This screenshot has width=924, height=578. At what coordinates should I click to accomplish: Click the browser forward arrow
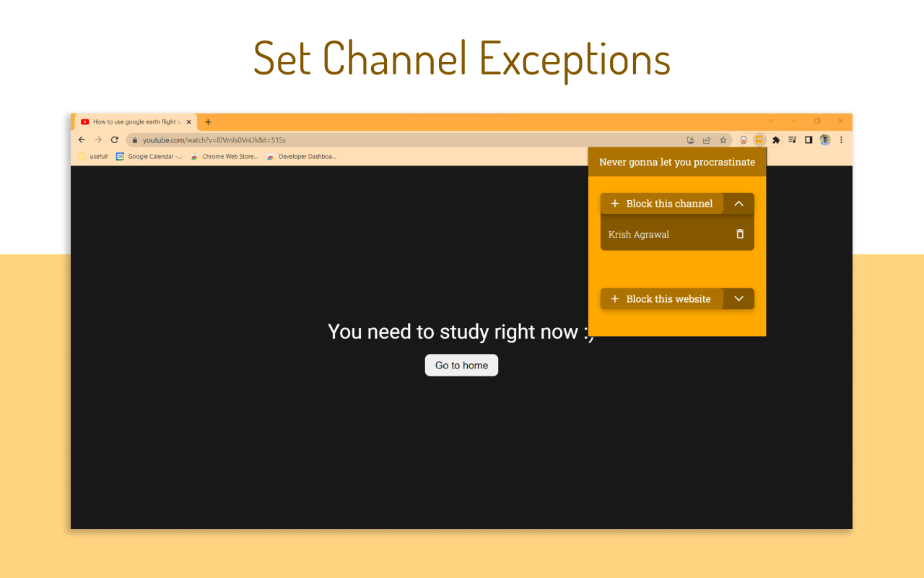tap(98, 140)
